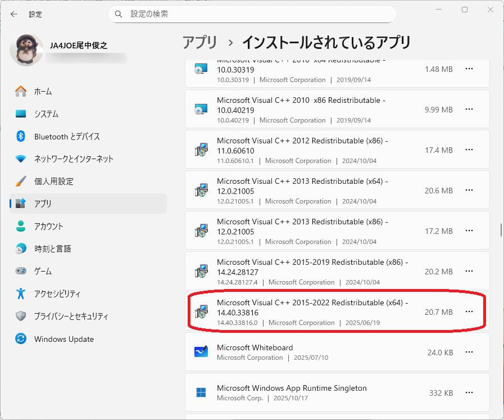Close the Settings window
Screen dimensions: 504x420
(490, 10)
